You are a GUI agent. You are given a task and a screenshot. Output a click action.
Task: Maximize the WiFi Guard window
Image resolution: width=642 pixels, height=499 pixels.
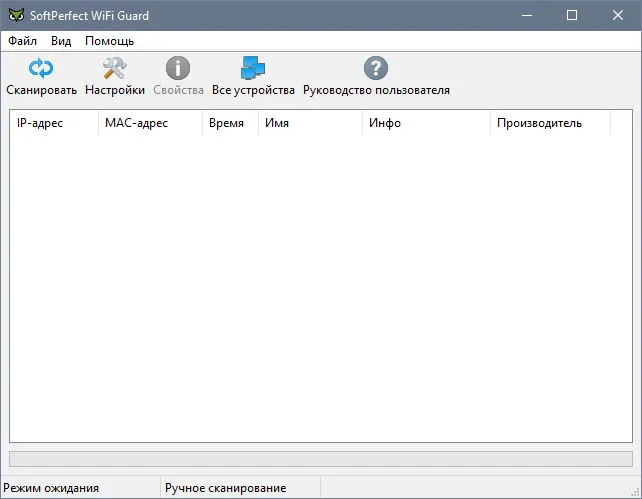coord(572,15)
